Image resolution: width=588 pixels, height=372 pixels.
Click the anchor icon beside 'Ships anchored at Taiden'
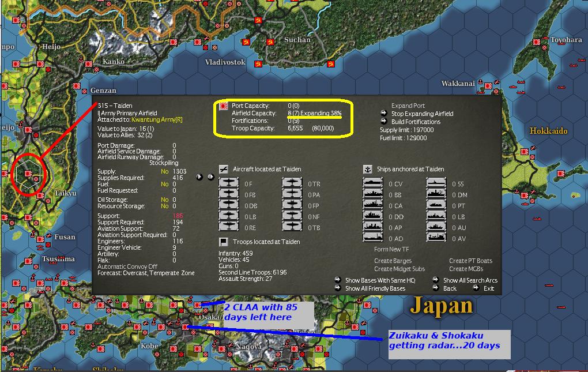pyautogui.click(x=368, y=169)
